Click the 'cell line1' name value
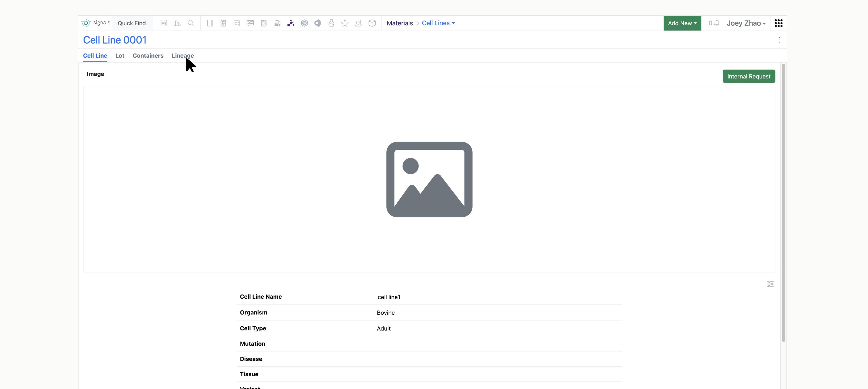 [389, 297]
